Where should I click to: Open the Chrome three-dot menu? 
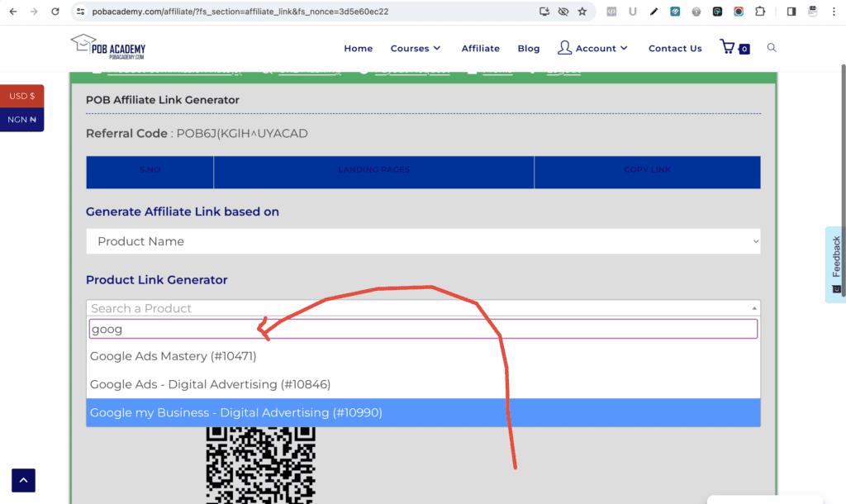pos(834,12)
